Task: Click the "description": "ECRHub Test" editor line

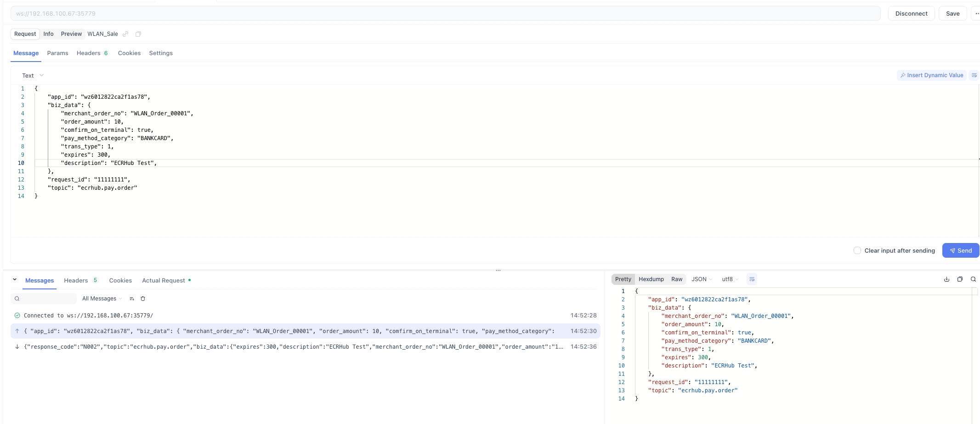Action: click(109, 163)
